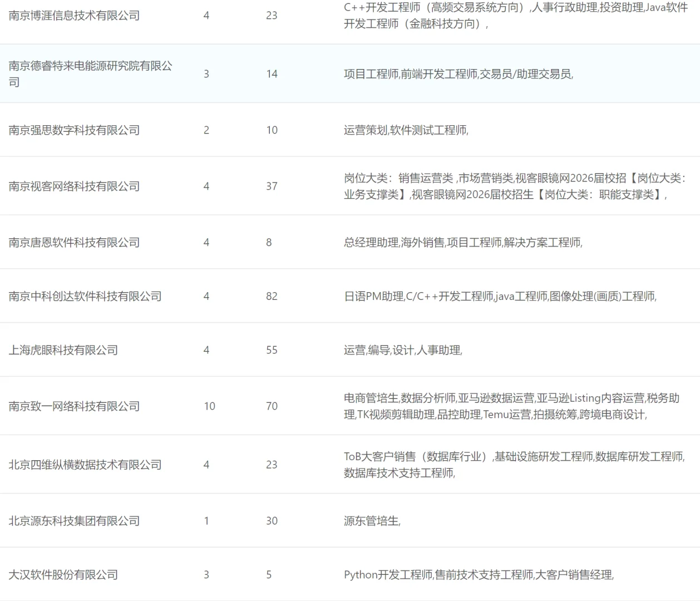Select 南京中科创达软件科技有限公司
Image resolution: width=700 pixels, height=601 pixels.
(85, 296)
